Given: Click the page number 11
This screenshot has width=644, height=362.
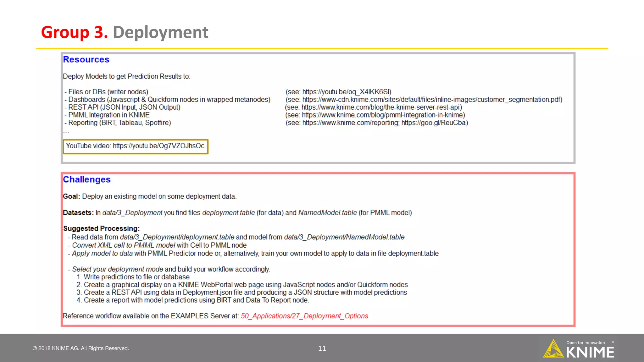Looking at the screenshot, I should [322, 348].
